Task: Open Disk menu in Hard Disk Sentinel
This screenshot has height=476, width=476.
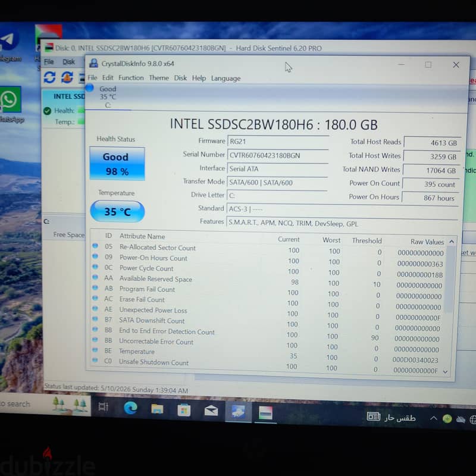Action: click(68, 62)
